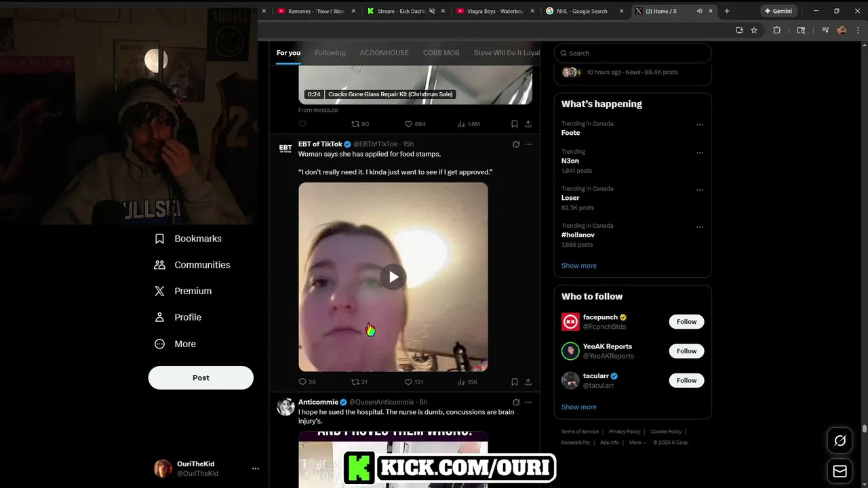Open a new browser tab
868x488 pixels.
tap(727, 11)
